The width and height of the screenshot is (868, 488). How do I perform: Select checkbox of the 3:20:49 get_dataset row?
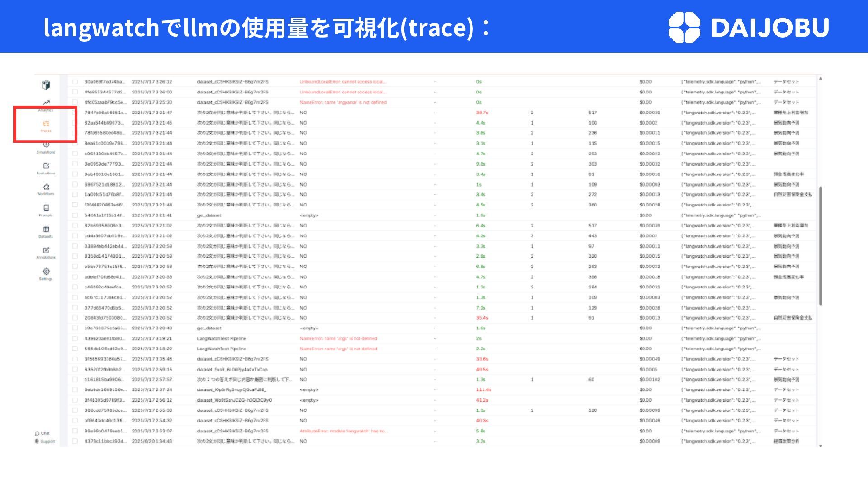[x=75, y=328]
